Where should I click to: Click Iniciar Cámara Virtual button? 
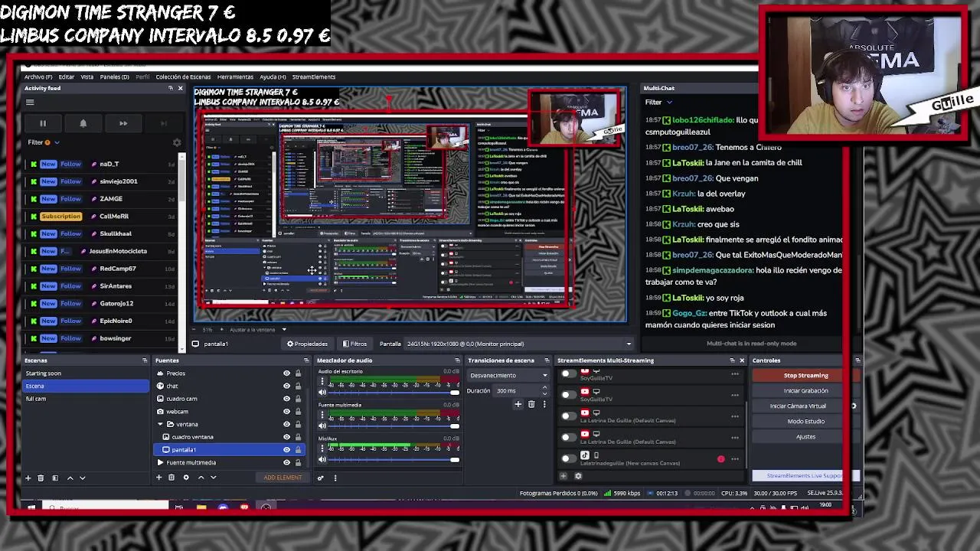coord(798,406)
